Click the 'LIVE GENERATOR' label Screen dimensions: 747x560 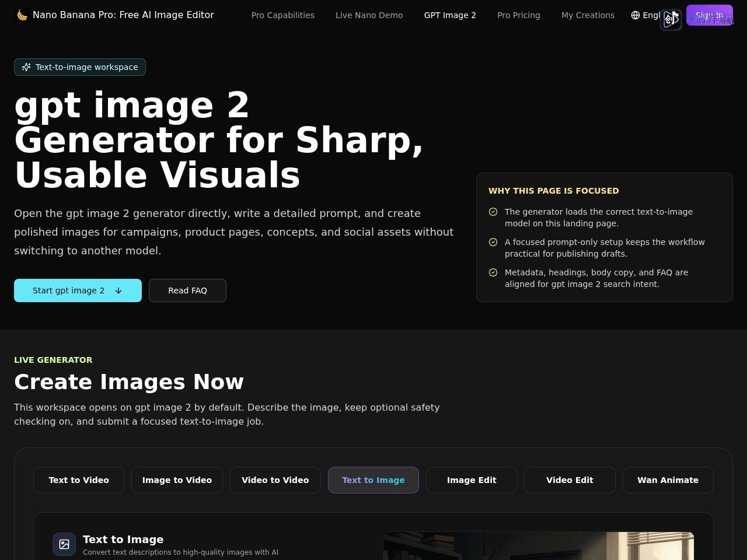(53, 360)
